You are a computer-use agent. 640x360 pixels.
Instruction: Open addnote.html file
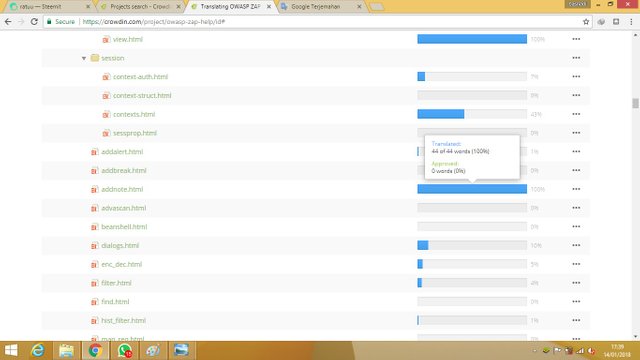(x=122, y=189)
